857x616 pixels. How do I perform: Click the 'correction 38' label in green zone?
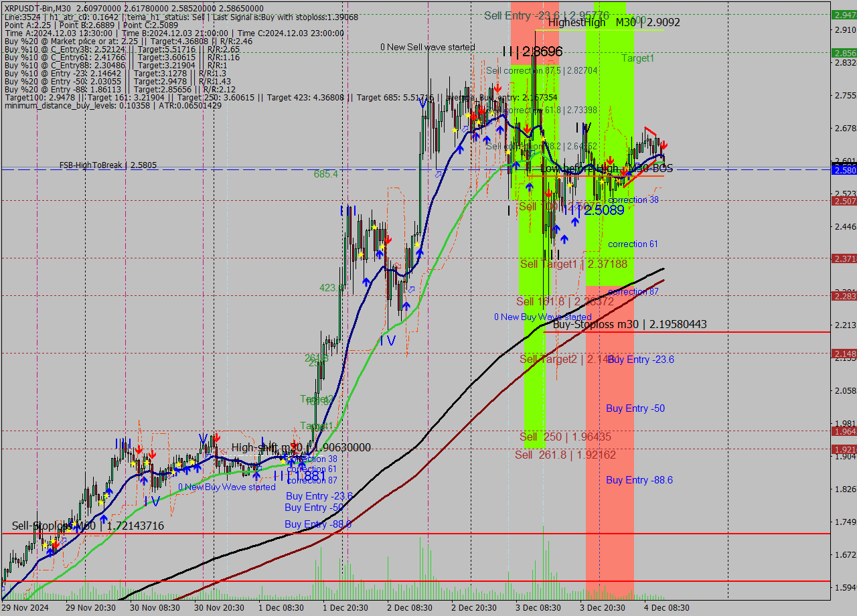click(633, 200)
